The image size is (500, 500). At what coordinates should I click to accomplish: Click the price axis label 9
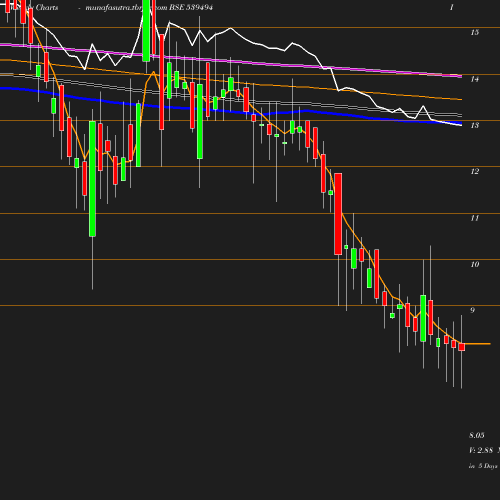tap(472, 310)
